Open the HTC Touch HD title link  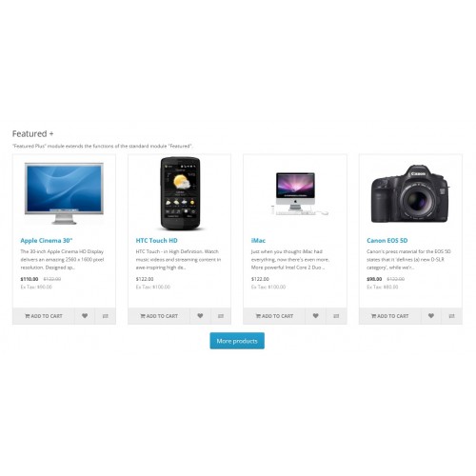pos(156,241)
